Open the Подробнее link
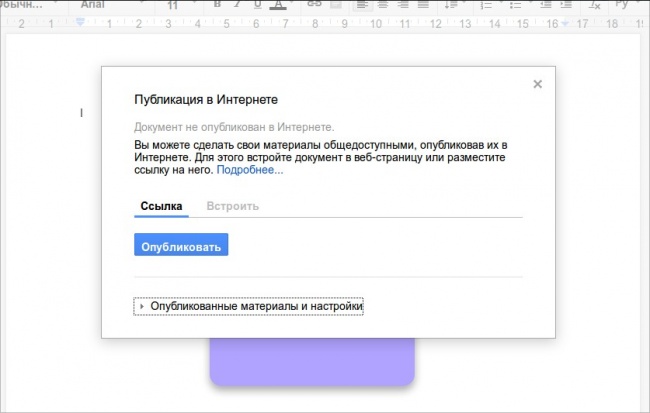The image size is (650, 413). 250,170
